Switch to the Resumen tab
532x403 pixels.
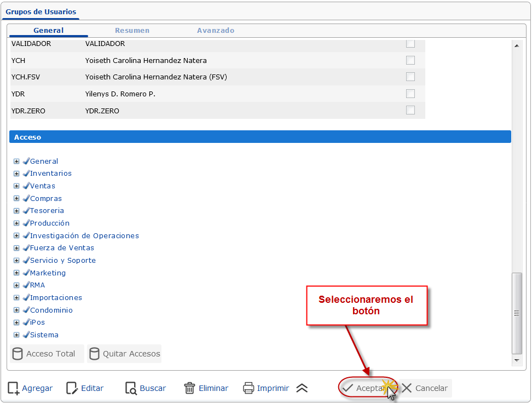132,30
